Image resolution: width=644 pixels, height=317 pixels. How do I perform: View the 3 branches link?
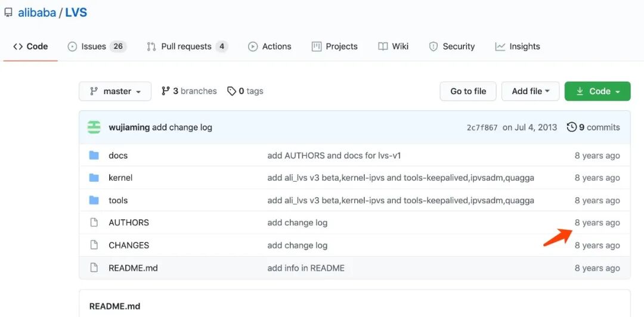click(189, 91)
